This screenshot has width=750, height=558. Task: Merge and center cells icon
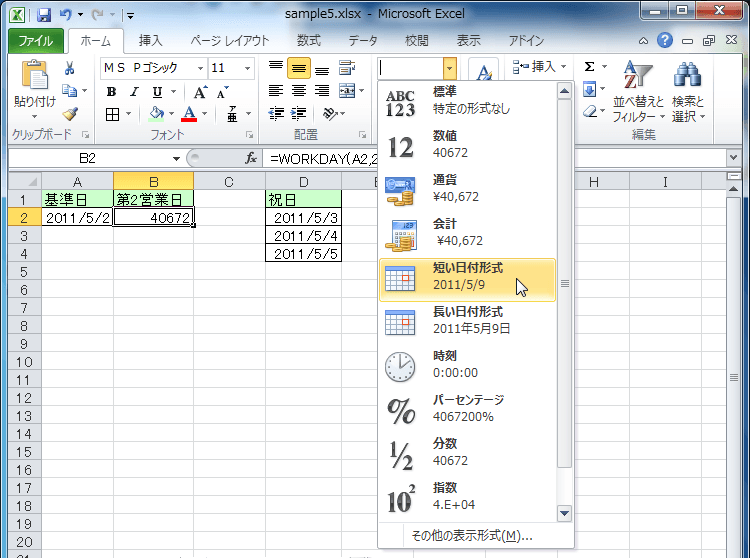pyautogui.click(x=347, y=91)
